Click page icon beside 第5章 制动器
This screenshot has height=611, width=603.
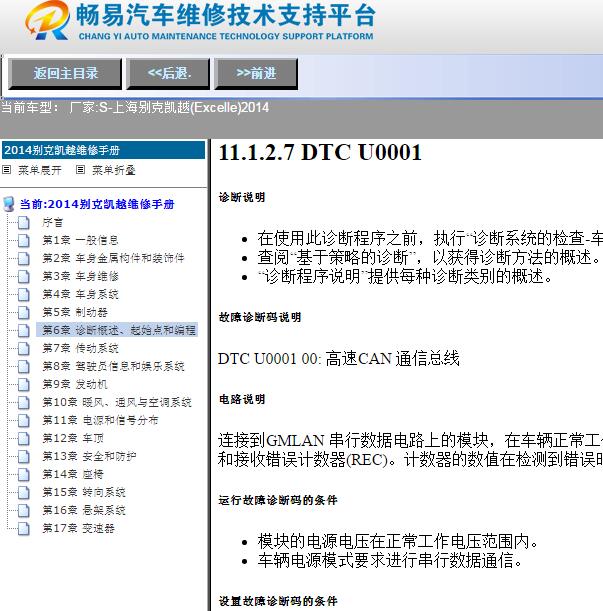point(24,313)
